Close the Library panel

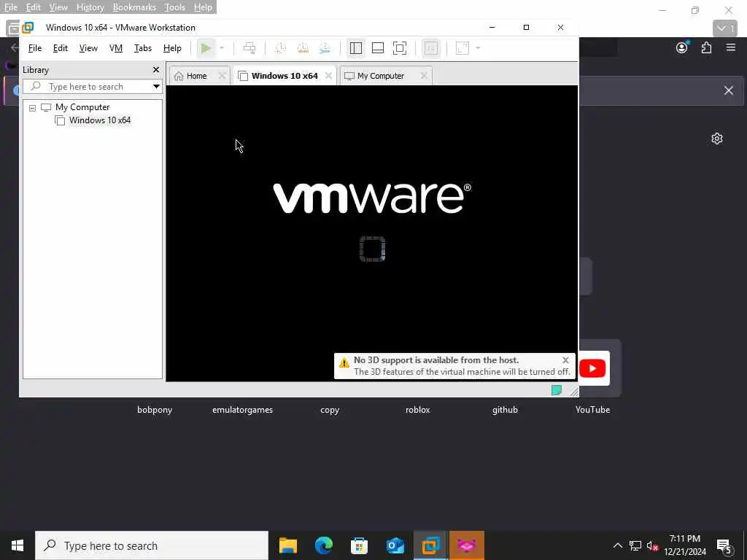click(156, 70)
